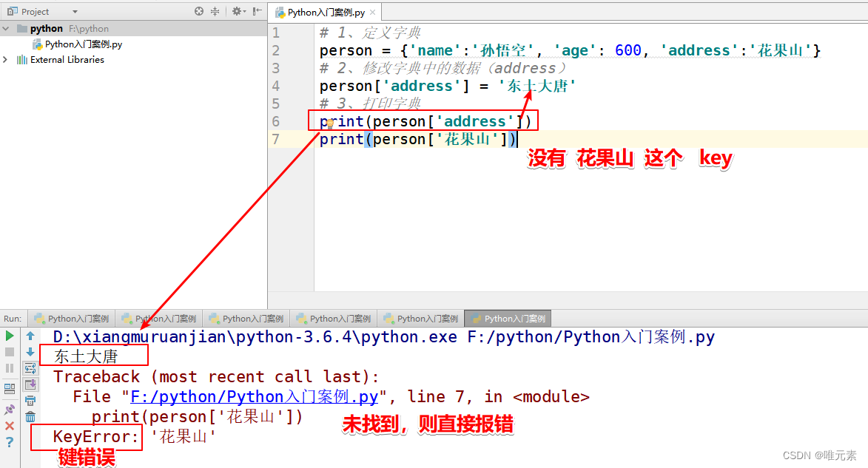Navigate down the stack trace

coord(29,350)
